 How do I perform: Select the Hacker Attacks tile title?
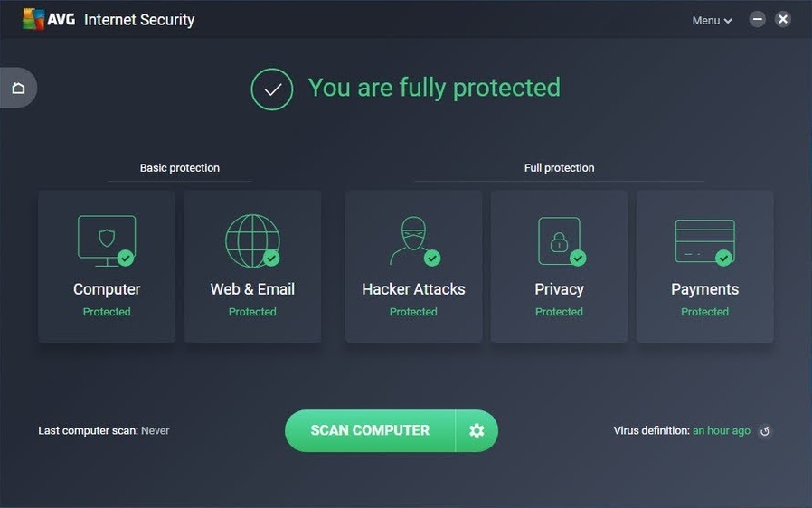point(413,289)
